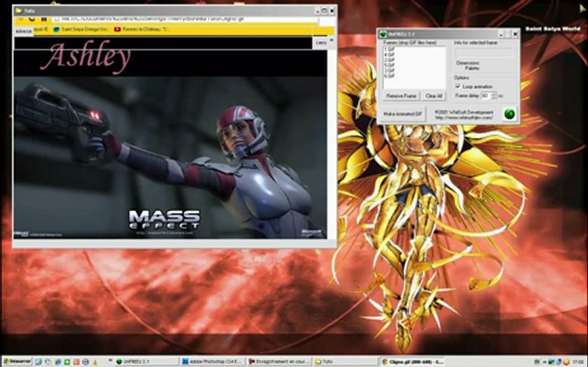Toggle the Loop animation checkbox

[x=458, y=86]
